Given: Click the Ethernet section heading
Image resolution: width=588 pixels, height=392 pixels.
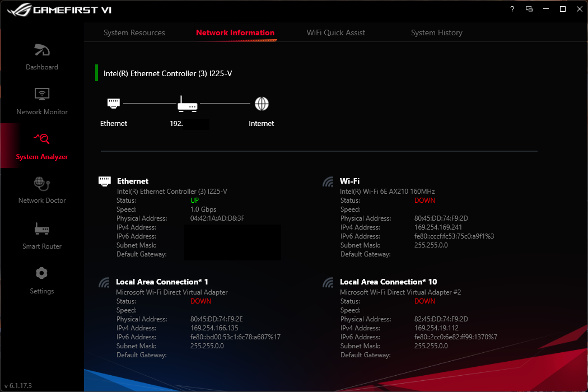Looking at the screenshot, I should pyautogui.click(x=133, y=181).
